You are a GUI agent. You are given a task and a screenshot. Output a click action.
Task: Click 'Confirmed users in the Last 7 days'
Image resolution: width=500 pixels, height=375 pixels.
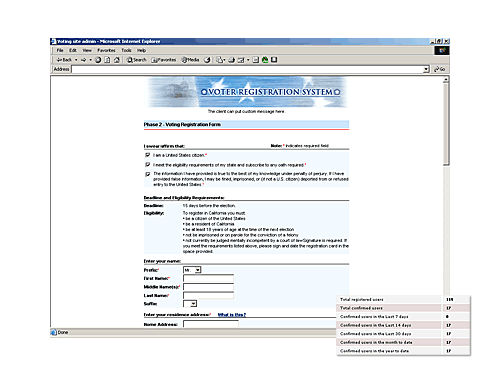(403, 317)
